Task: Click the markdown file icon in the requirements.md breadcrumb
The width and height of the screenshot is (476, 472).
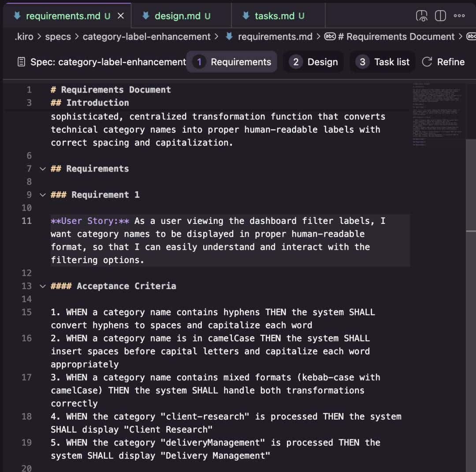Action: click(x=229, y=37)
